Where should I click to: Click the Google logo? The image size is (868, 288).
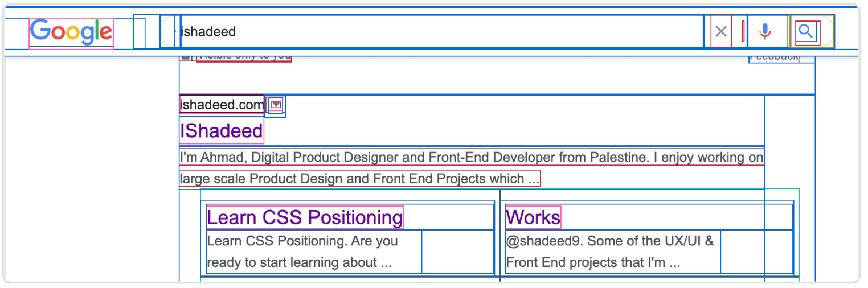(71, 32)
